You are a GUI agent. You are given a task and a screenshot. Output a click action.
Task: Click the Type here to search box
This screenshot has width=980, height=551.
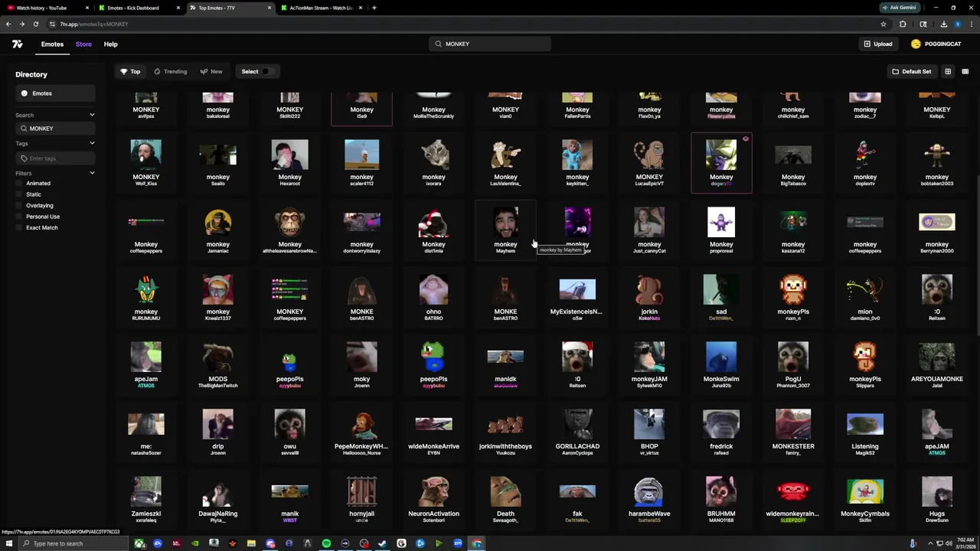[x=75, y=544]
